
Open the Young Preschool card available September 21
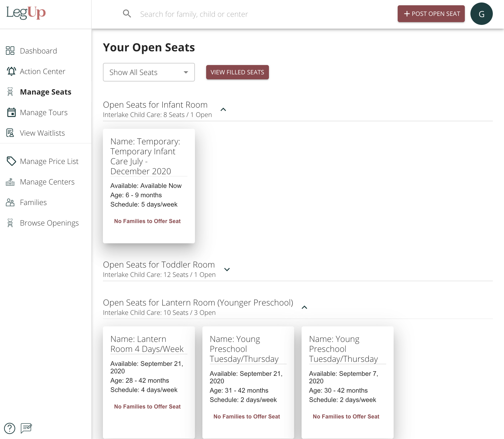click(248, 382)
